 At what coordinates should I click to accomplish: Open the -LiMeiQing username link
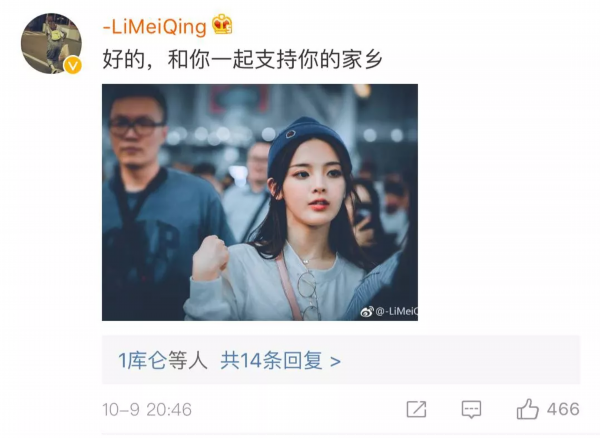pos(155,27)
